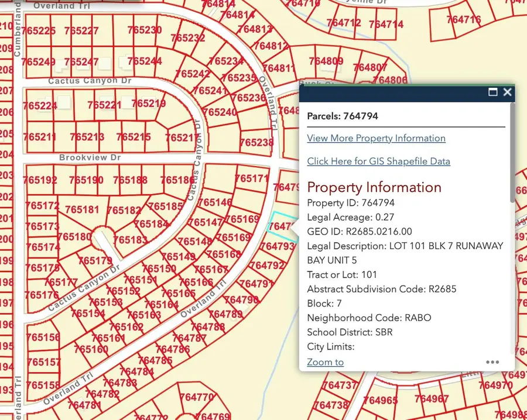Image resolution: width=527 pixels, height=420 pixels.
Task: Select parcel 765238 on the map
Action: point(256,142)
